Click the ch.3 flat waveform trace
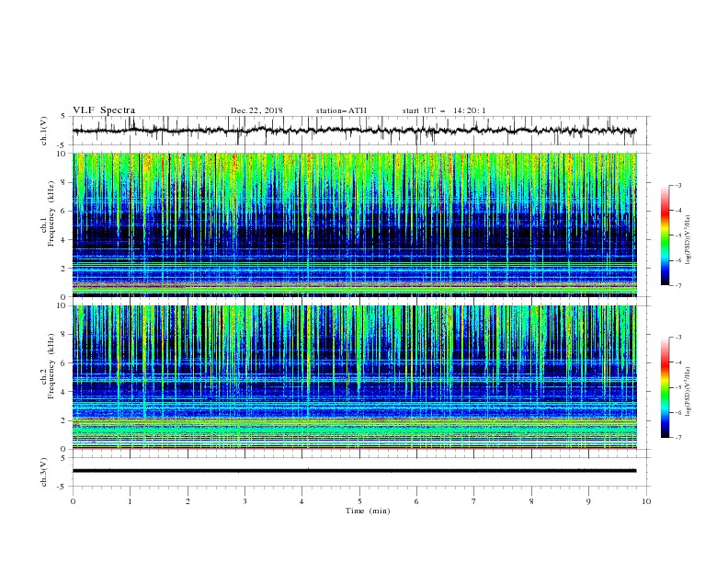Image resolution: width=728 pixels, height=563 pixels. pyautogui.click(x=354, y=471)
